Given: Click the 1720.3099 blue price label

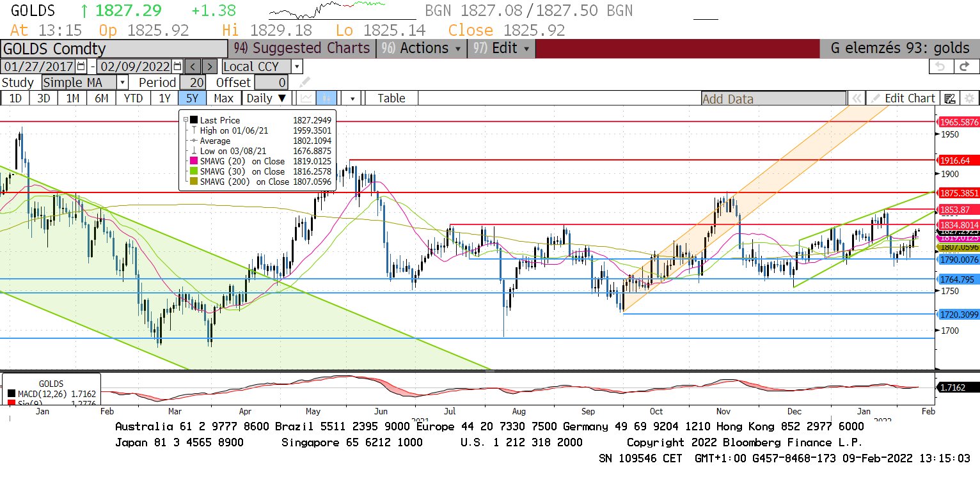Looking at the screenshot, I should (958, 314).
